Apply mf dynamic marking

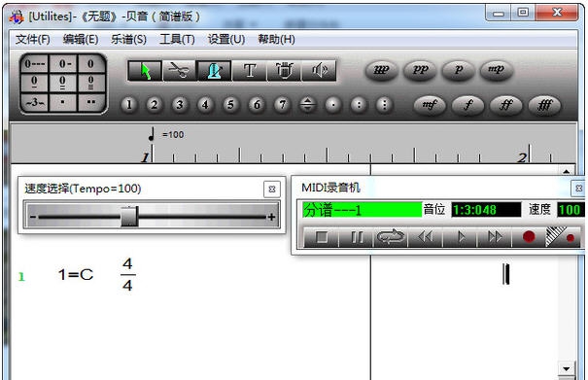tap(430, 105)
